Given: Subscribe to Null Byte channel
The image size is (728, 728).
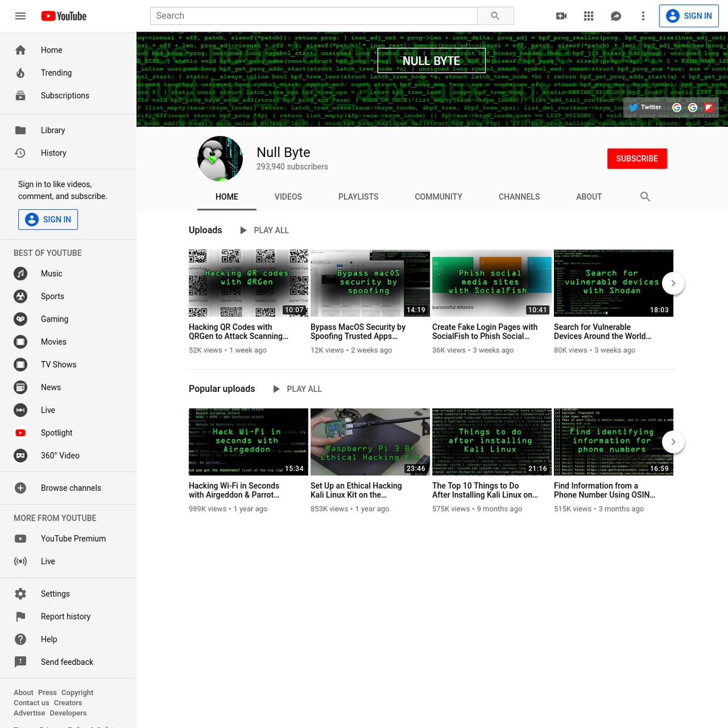Looking at the screenshot, I should (x=636, y=158).
